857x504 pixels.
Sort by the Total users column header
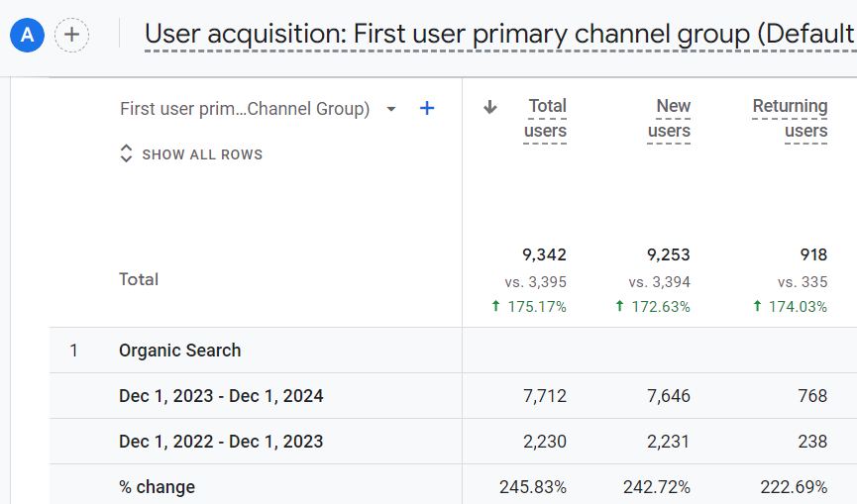(x=545, y=119)
